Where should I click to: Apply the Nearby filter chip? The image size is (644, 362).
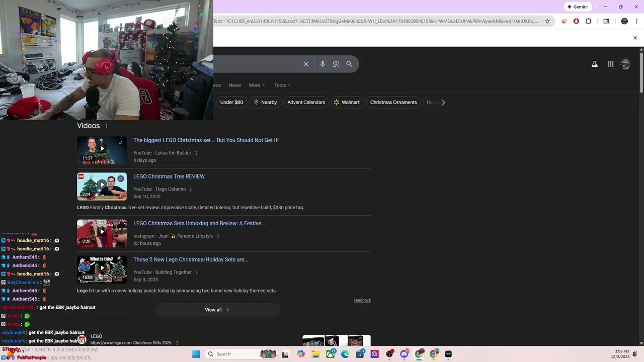coord(265,102)
